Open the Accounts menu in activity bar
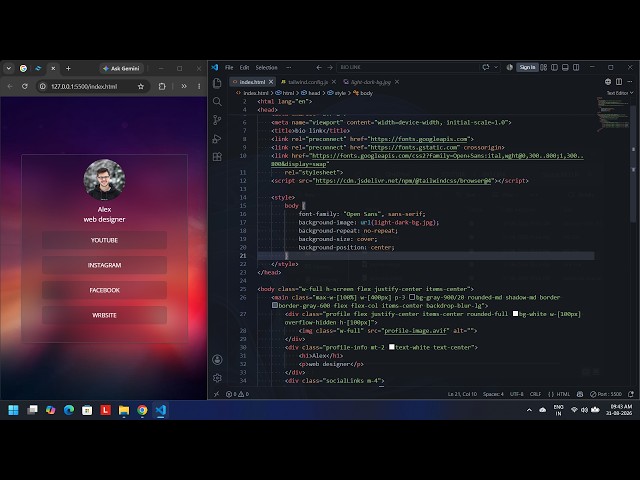This screenshot has height=480, width=640. pos(217,360)
